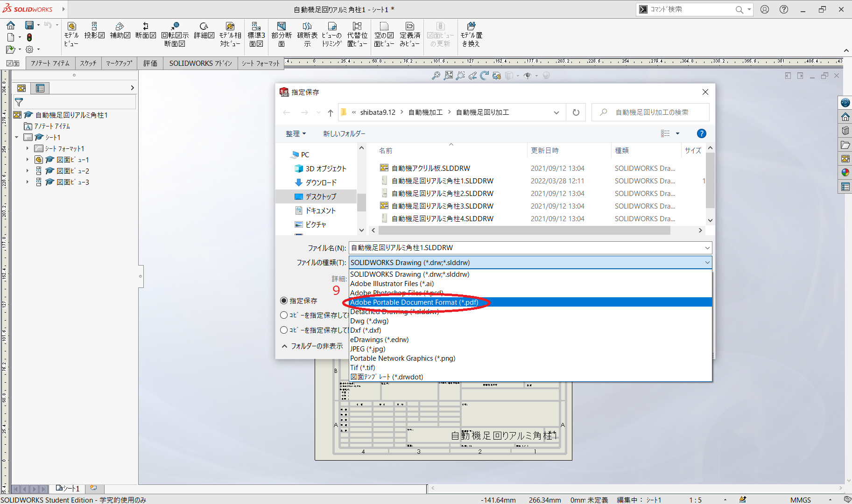Select JPEG (*.jpg) file type
Viewport: 852px width, 504px height.
[x=530, y=349]
